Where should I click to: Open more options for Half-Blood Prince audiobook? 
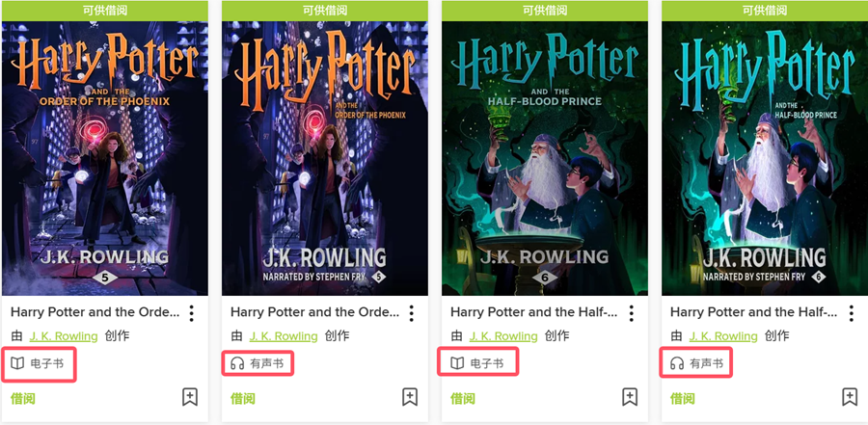(x=851, y=312)
